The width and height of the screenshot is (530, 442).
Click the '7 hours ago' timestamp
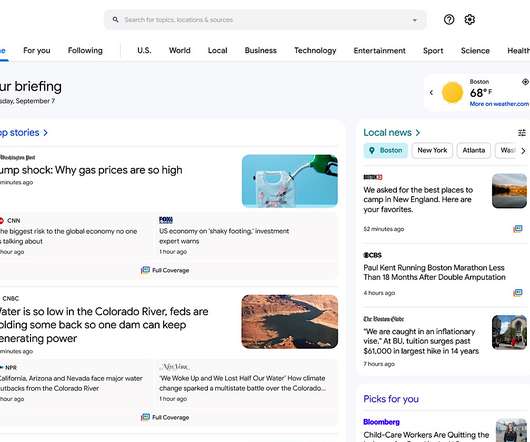pos(379,364)
